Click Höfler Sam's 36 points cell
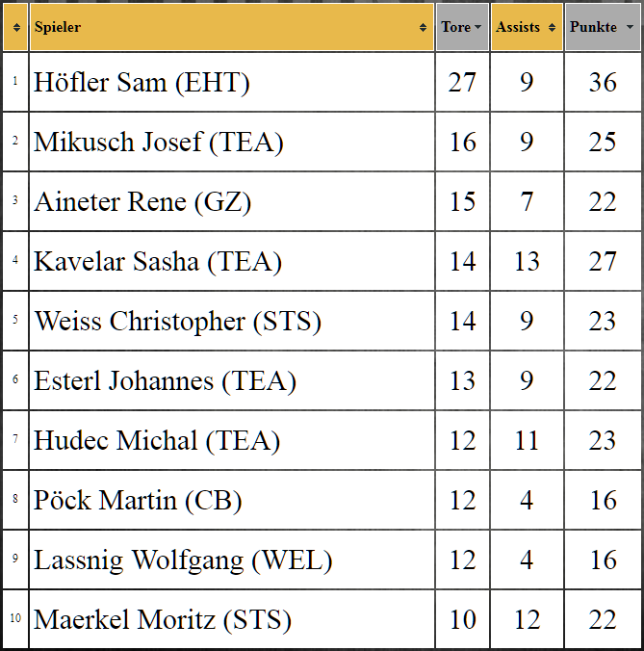 pos(603,82)
